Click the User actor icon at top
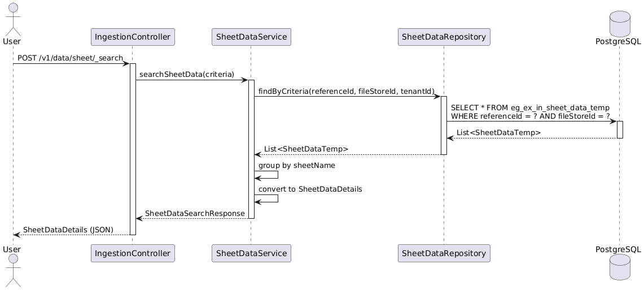Image resolution: width=644 pixels, height=290 pixels. (x=13, y=20)
